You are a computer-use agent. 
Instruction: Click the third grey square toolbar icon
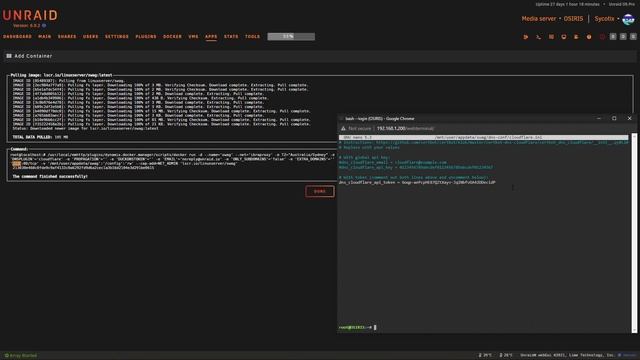(x=633, y=37)
